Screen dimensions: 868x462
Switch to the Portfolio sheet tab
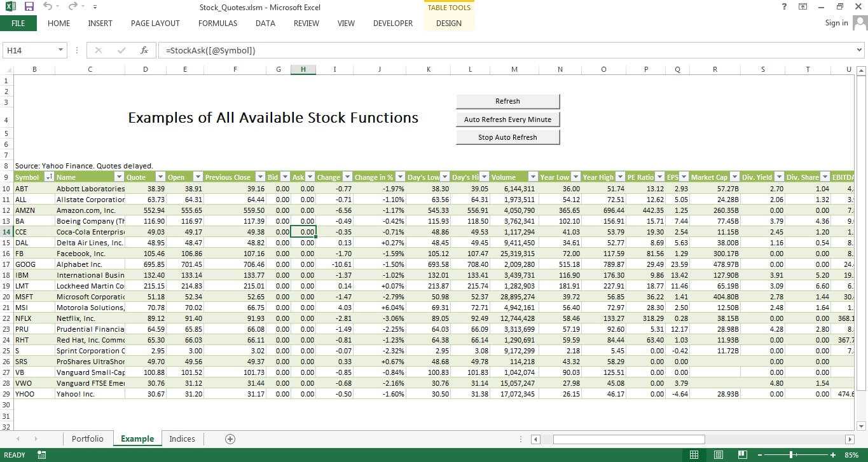(88, 438)
